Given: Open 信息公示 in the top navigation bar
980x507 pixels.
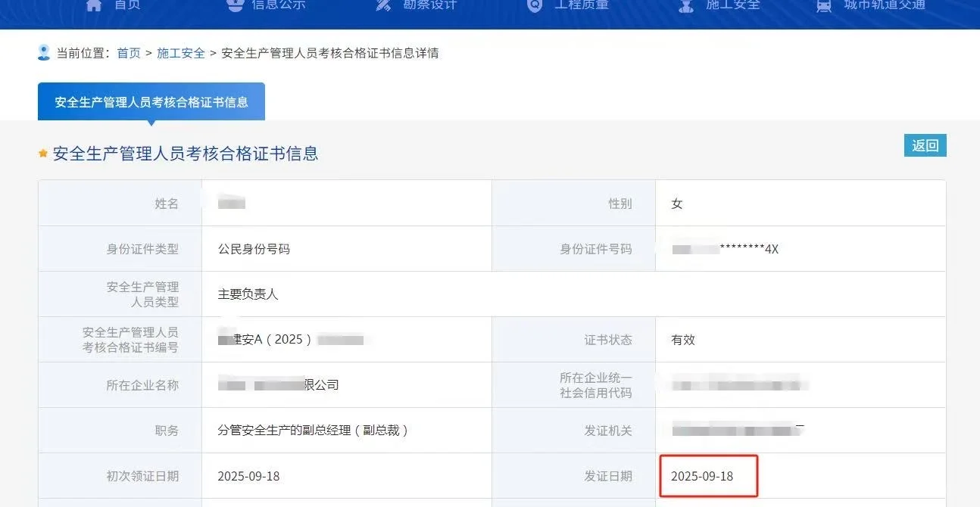Looking at the screenshot, I should click(x=278, y=5).
